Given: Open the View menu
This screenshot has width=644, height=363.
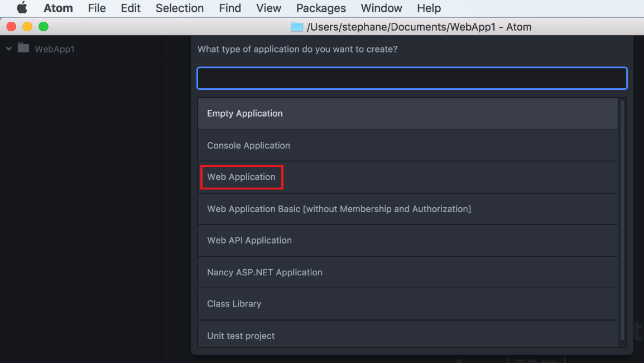Looking at the screenshot, I should [x=268, y=8].
